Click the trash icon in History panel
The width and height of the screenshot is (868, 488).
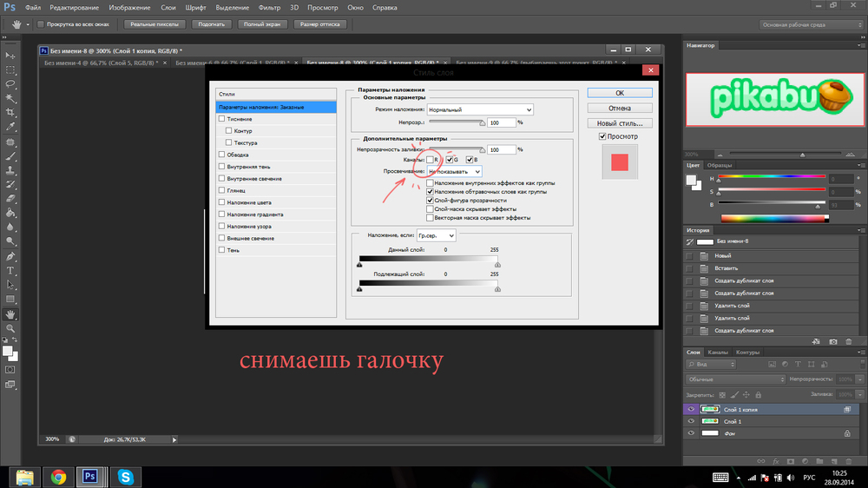click(x=848, y=341)
